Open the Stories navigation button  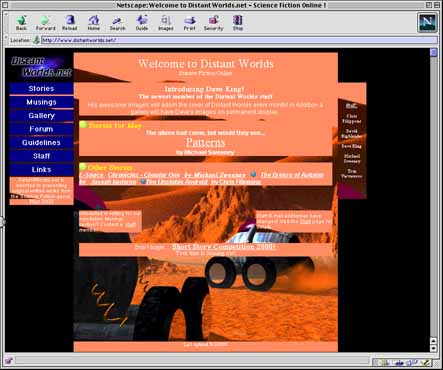(x=41, y=88)
